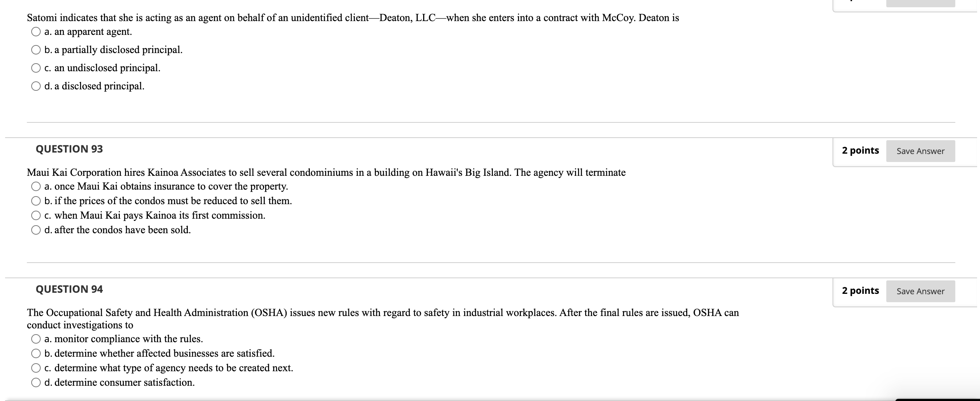The height and width of the screenshot is (401, 980).
Task: Choose option a. once Maui Kai obtains insurance
Action: coord(35,186)
